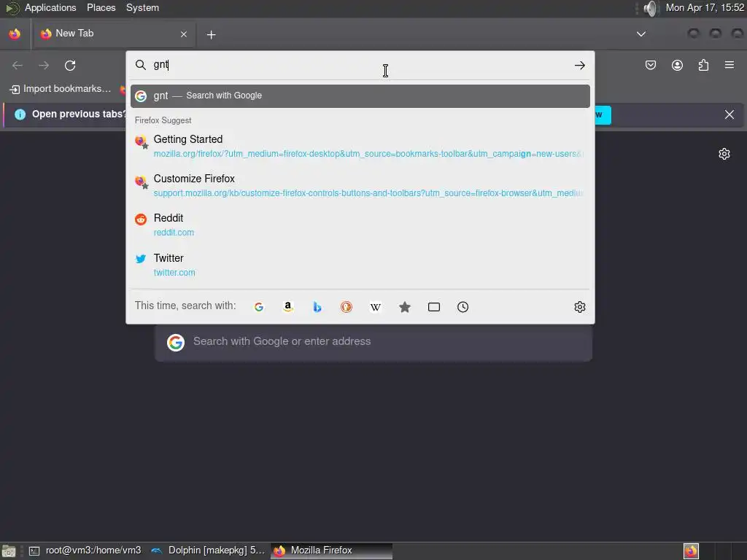The image size is (747, 560).
Task: Expand the list all tabs chevron
Action: (641, 34)
